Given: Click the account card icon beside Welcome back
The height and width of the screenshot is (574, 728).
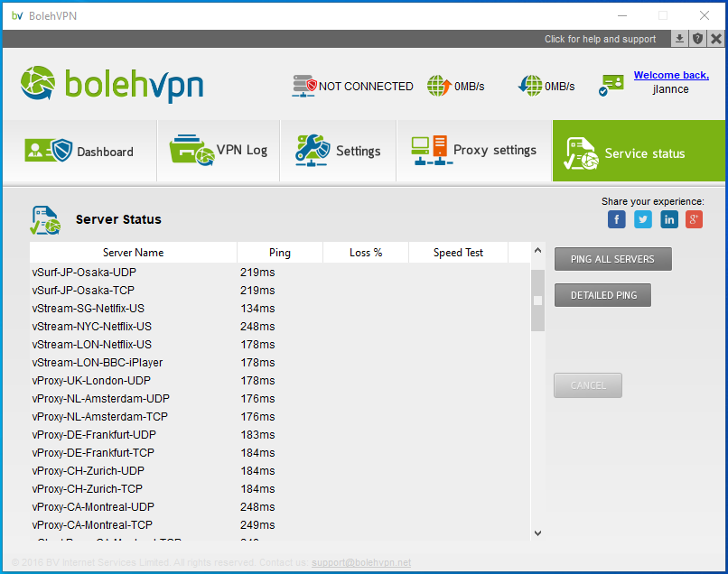Looking at the screenshot, I should coord(611,86).
